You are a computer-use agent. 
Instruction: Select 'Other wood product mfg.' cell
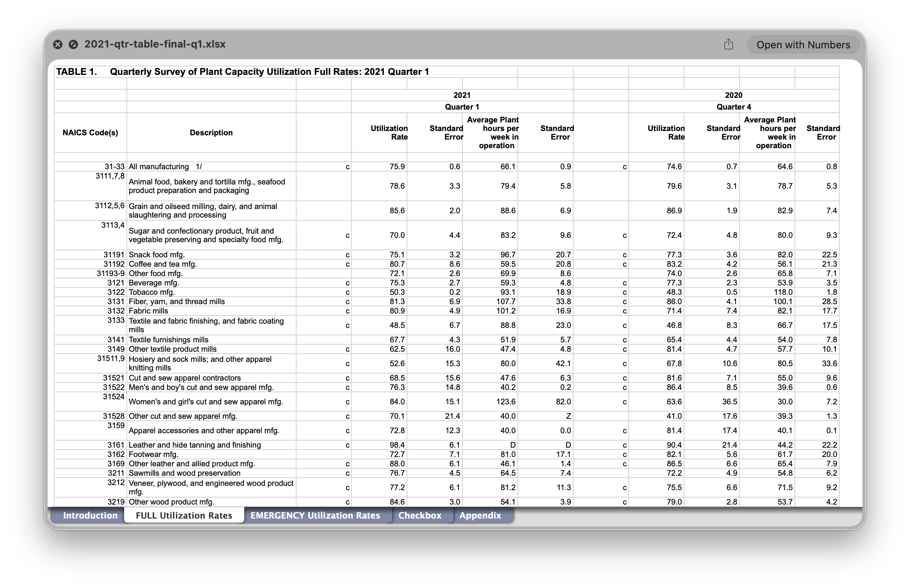click(211, 502)
